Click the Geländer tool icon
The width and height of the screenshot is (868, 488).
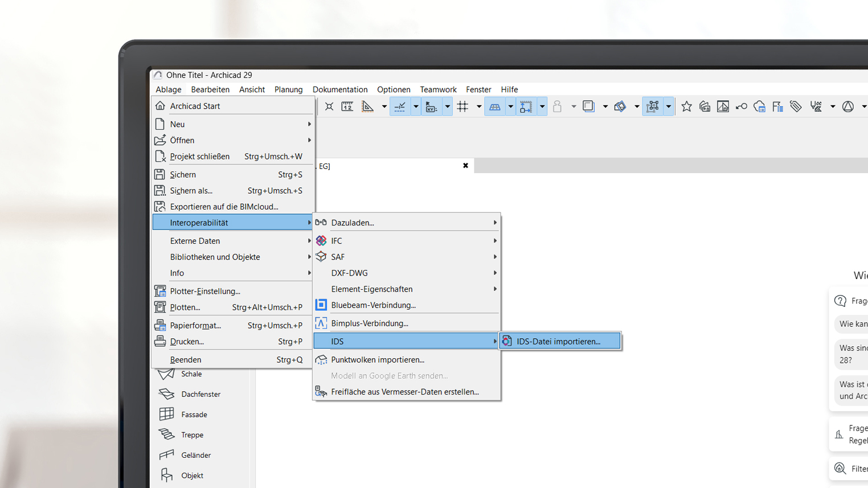[166, 455]
